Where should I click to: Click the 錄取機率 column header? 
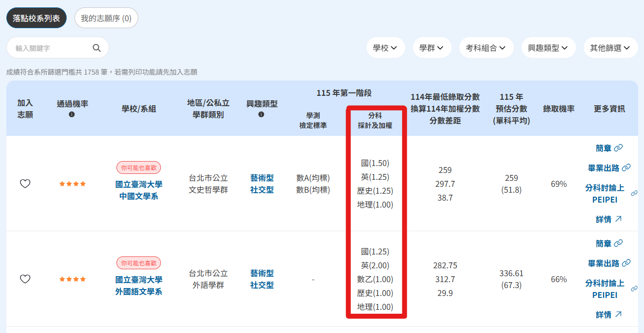(x=559, y=109)
